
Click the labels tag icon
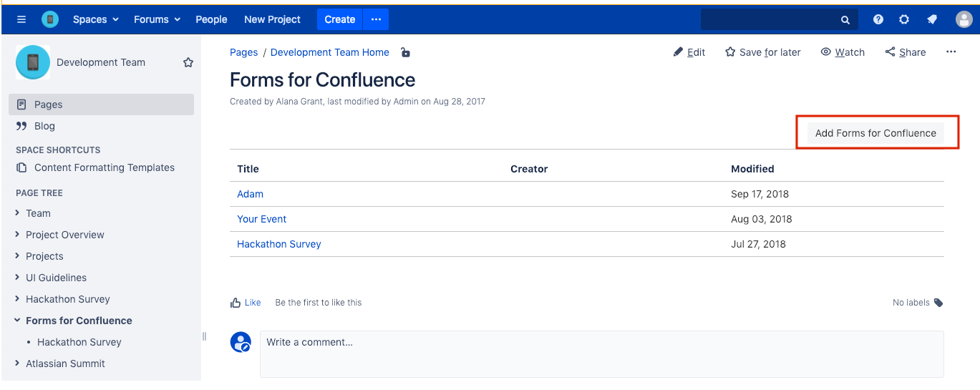click(938, 303)
